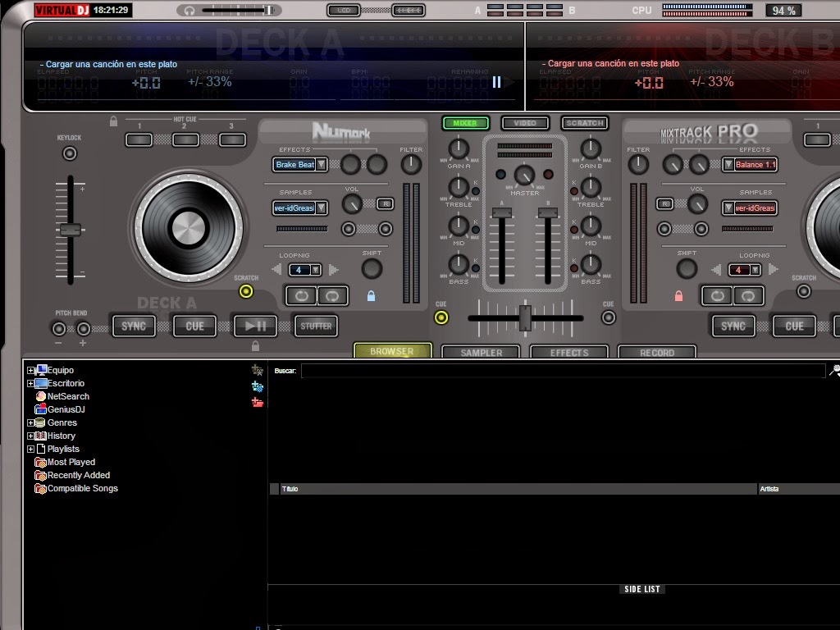Open the Brake Beat effects dropdown
Screen dimensions: 840x630
(x=319, y=164)
